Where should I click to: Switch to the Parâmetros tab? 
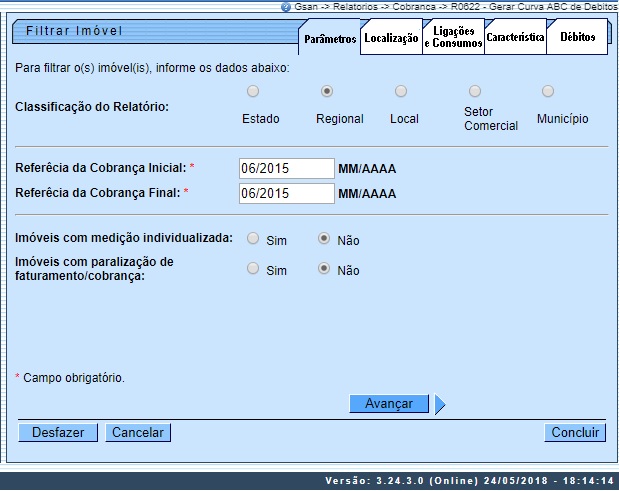330,39
